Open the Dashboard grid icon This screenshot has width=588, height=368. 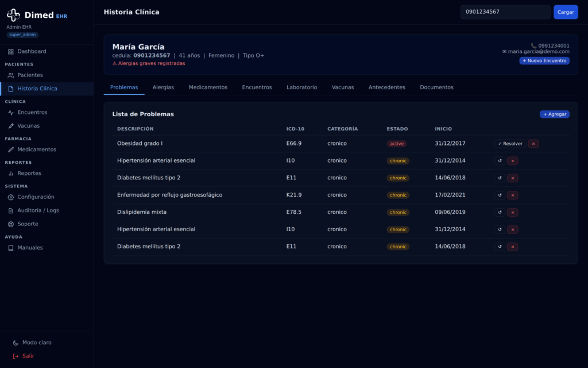pyautogui.click(x=11, y=51)
